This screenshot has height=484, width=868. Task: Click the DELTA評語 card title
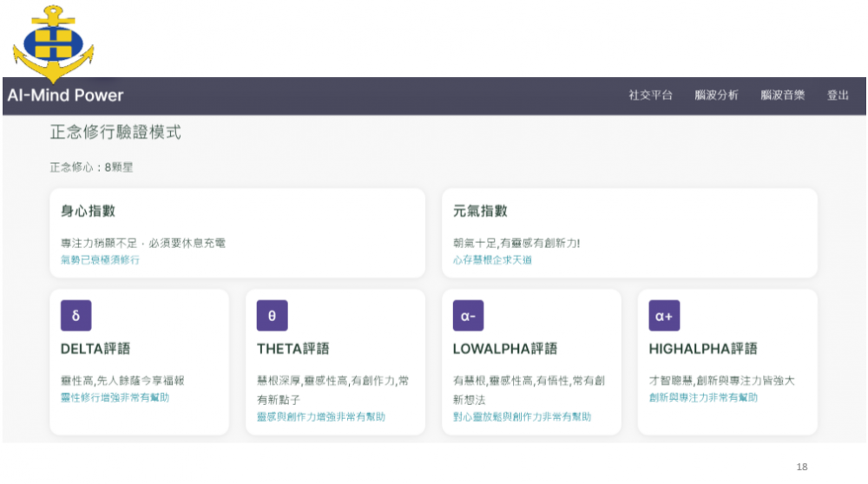95,349
